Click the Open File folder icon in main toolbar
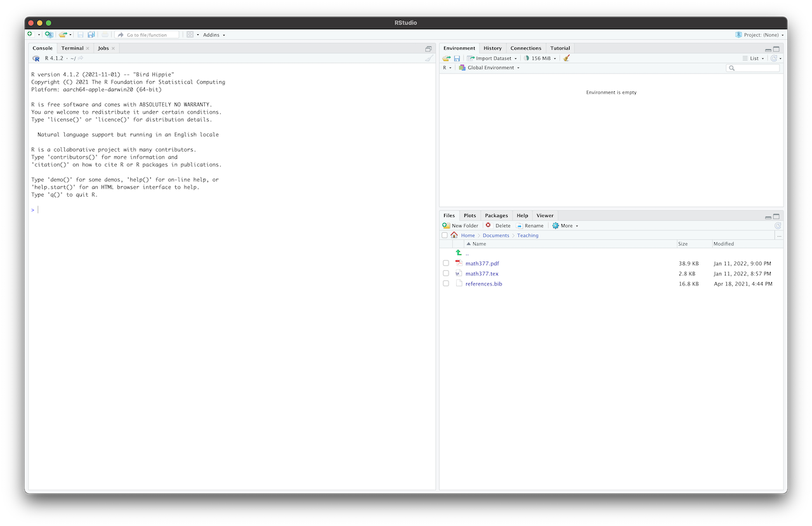The height and width of the screenshot is (526, 812). tap(62, 34)
